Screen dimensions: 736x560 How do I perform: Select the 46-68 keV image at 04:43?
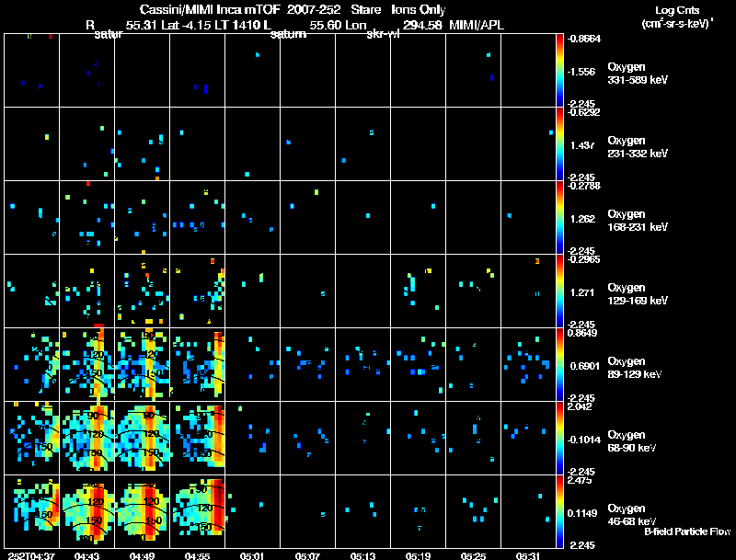(x=86, y=511)
